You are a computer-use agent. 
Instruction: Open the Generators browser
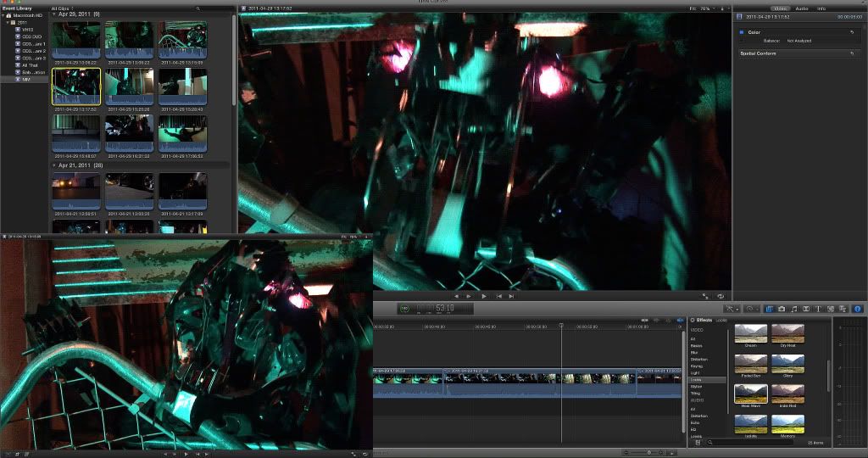(x=831, y=309)
